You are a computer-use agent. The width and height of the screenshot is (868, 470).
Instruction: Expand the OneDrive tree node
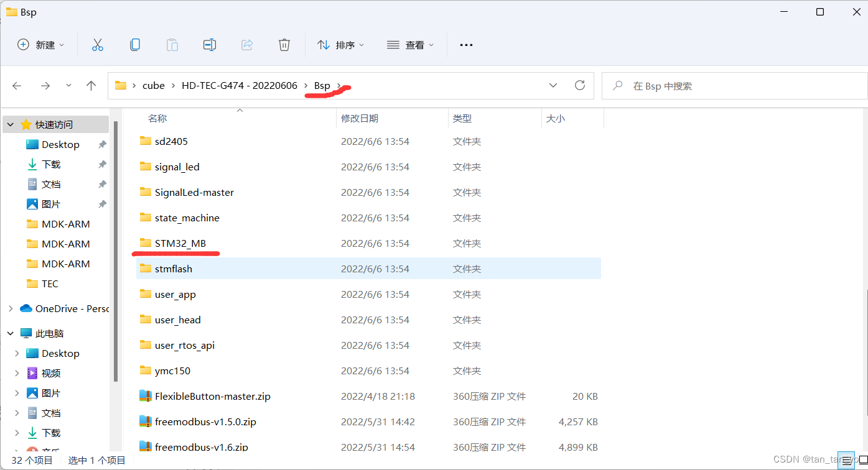(11, 309)
